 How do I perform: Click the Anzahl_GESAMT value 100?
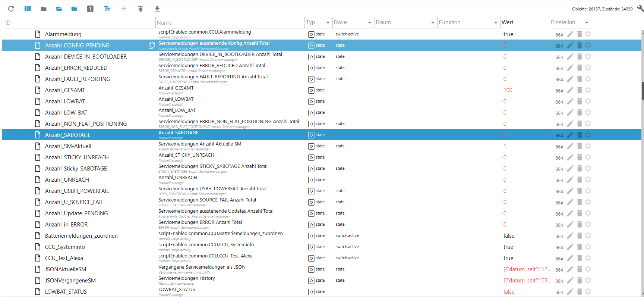(508, 90)
